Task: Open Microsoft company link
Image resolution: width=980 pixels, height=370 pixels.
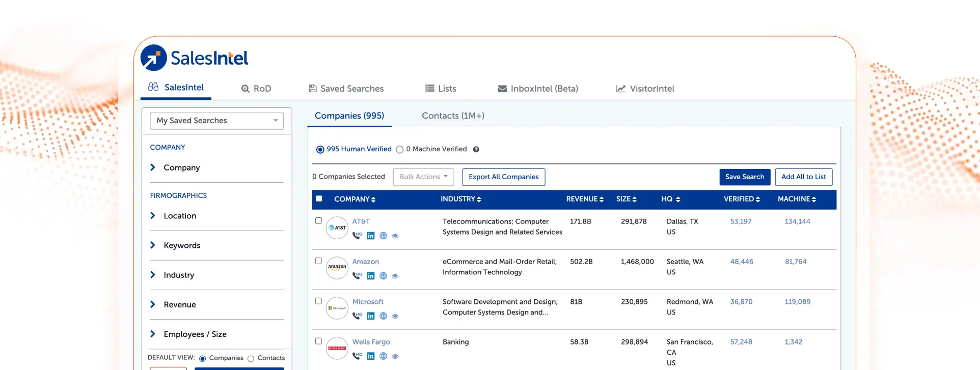Action: tap(368, 302)
